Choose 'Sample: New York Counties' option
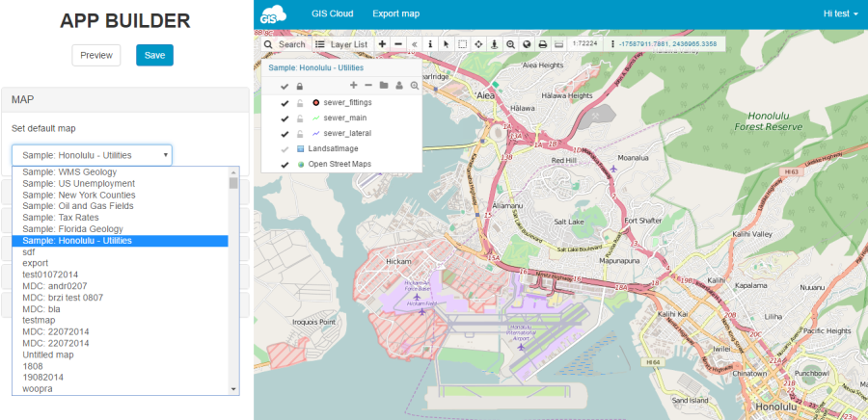Image resolution: width=868 pixels, height=420 pixels. click(121, 196)
